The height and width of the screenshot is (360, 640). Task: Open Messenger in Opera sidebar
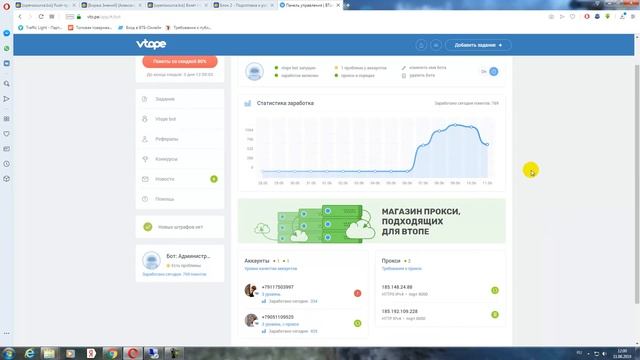pos(7,33)
